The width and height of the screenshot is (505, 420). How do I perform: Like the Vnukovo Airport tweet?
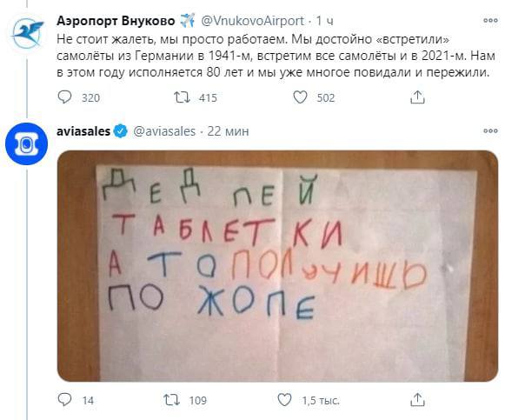(x=300, y=97)
